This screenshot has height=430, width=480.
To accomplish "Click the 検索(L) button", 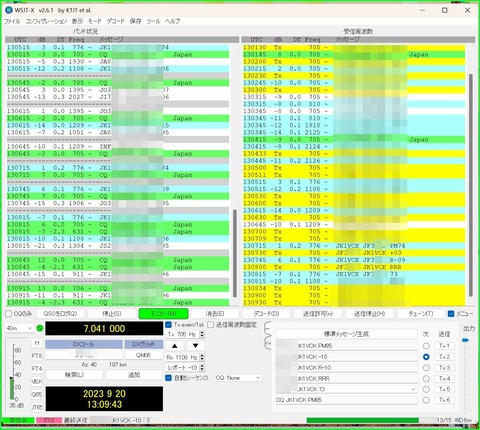I will 74,375.
